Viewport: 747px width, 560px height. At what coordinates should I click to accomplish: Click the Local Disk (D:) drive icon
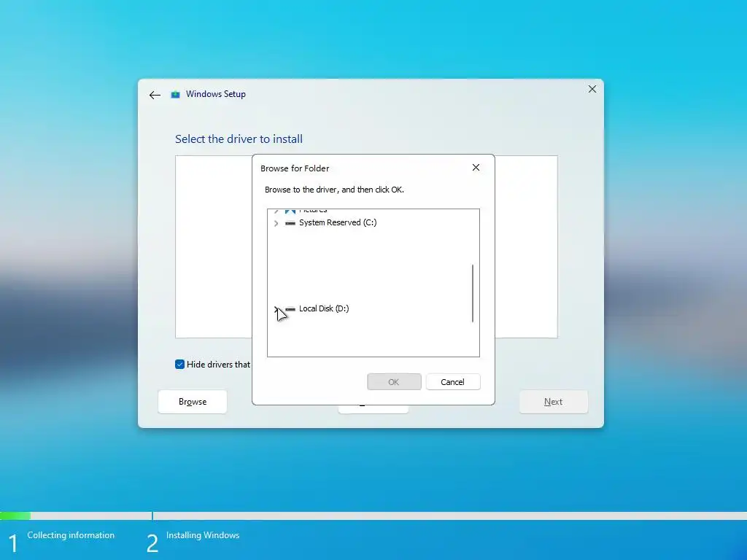tap(290, 309)
